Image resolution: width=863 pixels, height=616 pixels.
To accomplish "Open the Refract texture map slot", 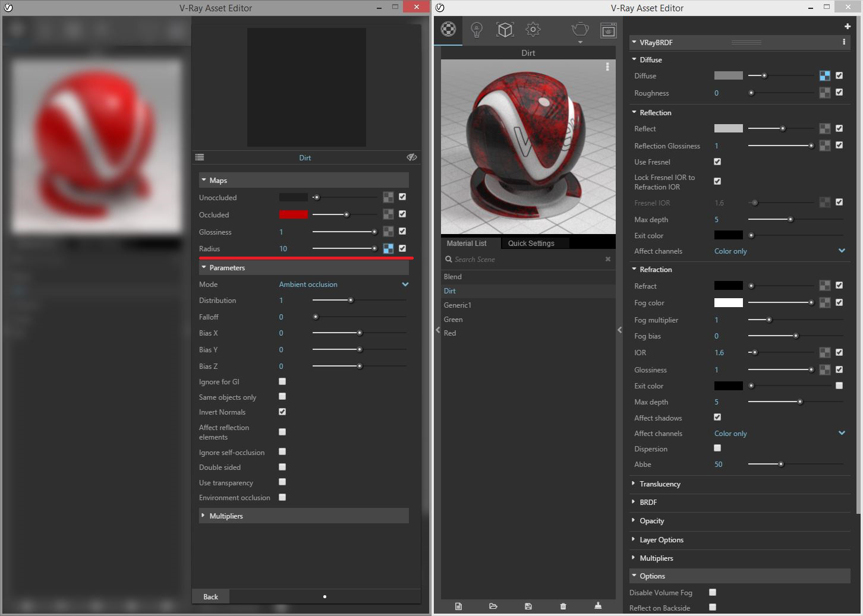I will tap(825, 286).
